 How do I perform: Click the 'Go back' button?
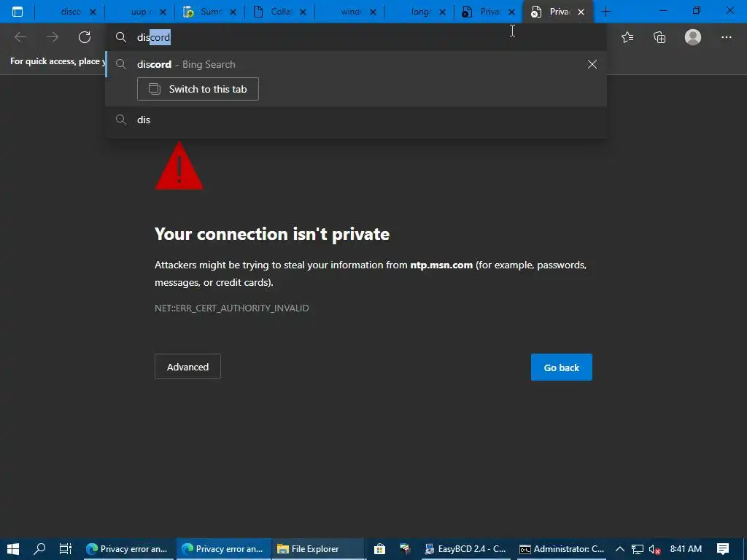[561, 367]
